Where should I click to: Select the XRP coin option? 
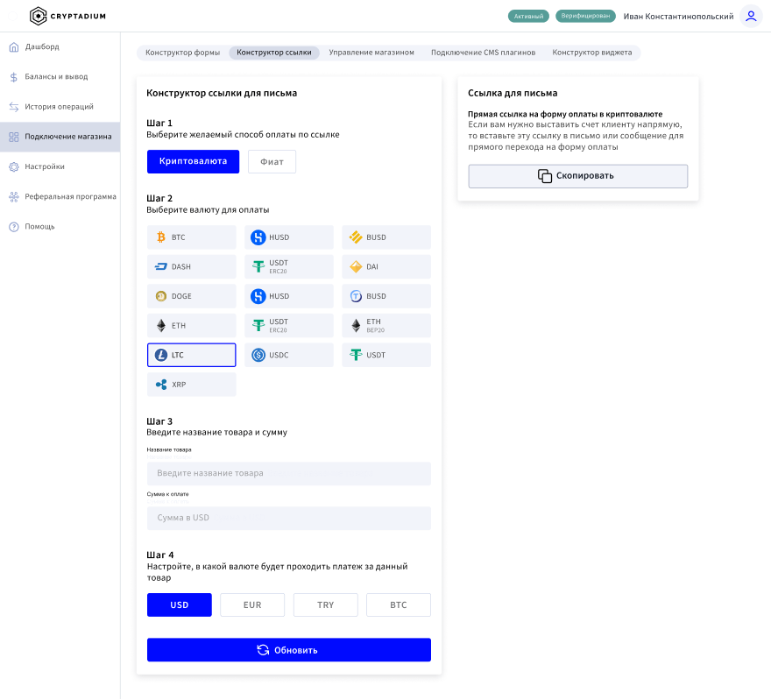pos(191,385)
